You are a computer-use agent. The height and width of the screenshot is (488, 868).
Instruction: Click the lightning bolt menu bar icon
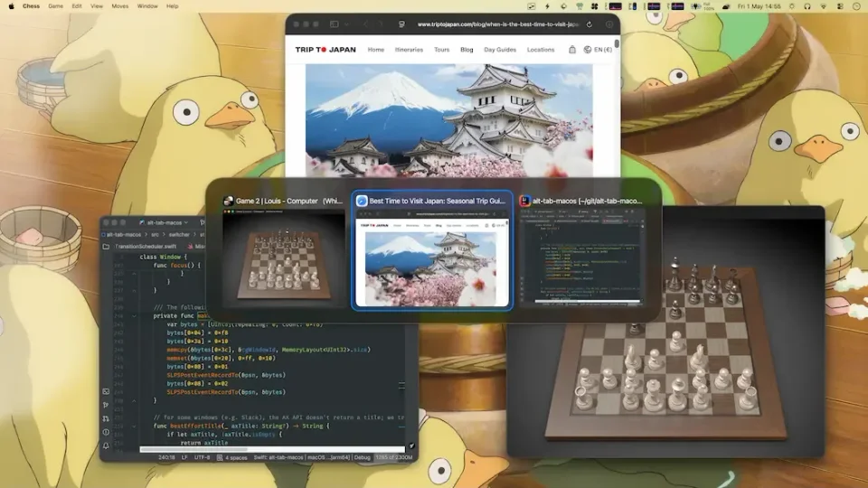[547, 6]
